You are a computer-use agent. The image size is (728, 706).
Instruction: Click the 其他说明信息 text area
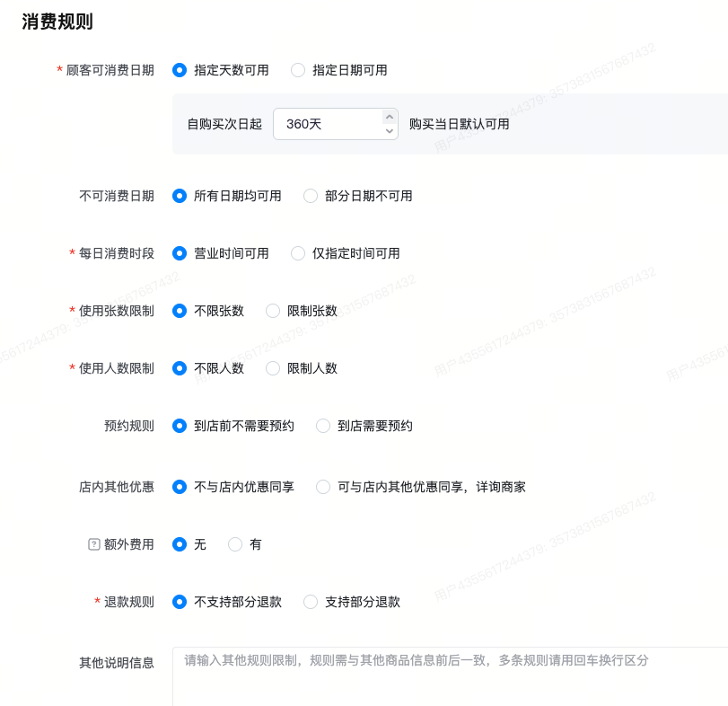click(x=449, y=675)
